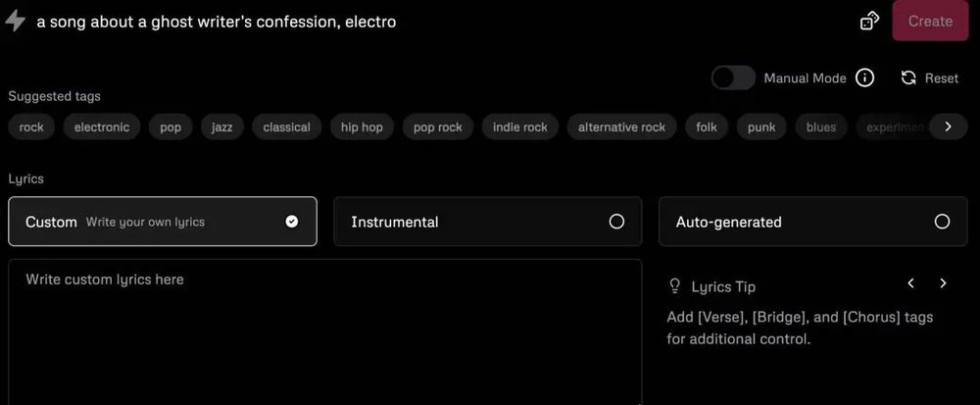Add the jazz suggested tag

pyautogui.click(x=222, y=127)
